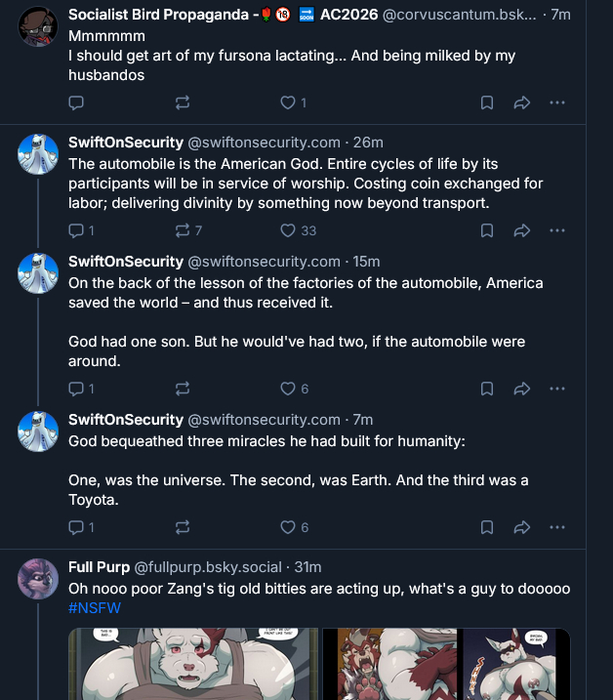Reply to SwiftOnSecurity's 26m post

tap(77, 230)
